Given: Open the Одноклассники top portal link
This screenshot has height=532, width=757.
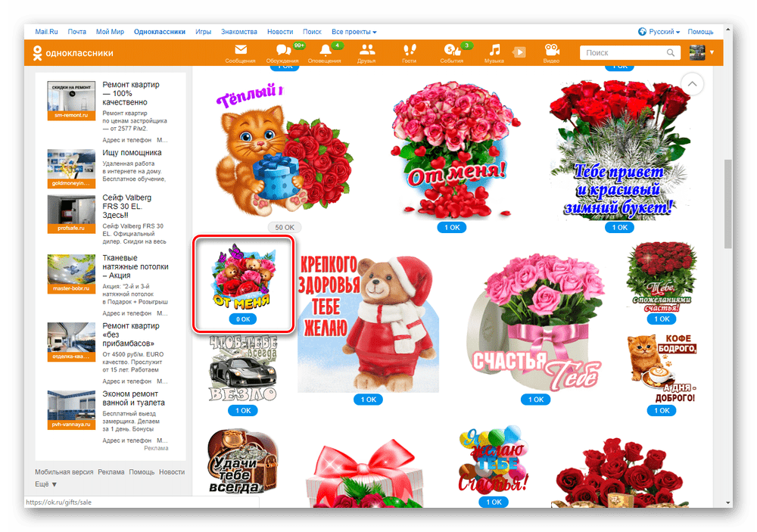Looking at the screenshot, I should click(x=160, y=31).
